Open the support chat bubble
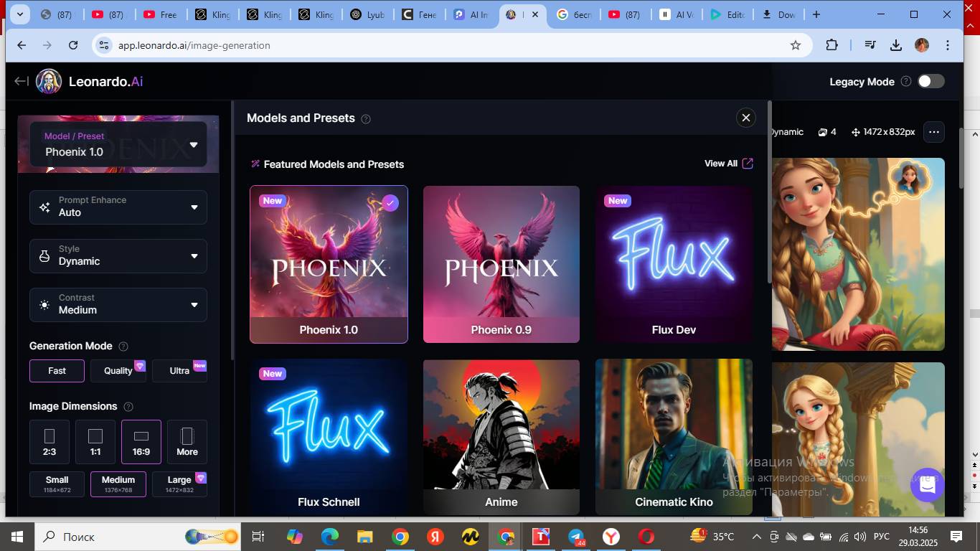 [927, 485]
